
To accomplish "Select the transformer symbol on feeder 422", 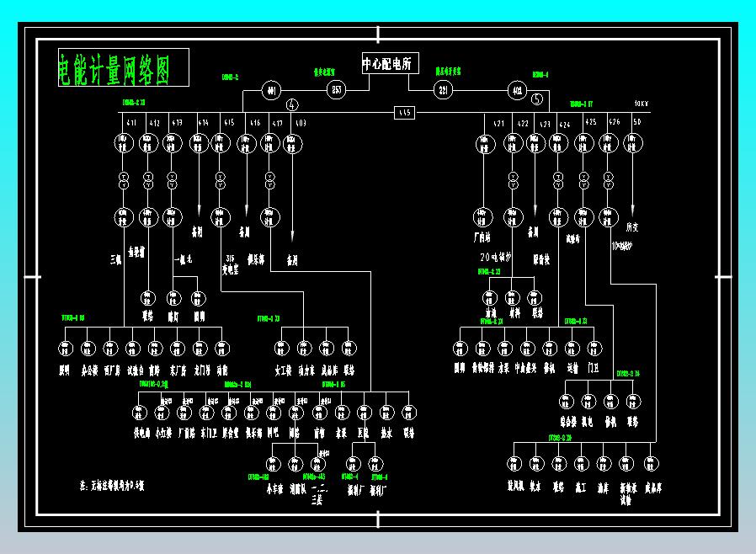I will tap(513, 180).
